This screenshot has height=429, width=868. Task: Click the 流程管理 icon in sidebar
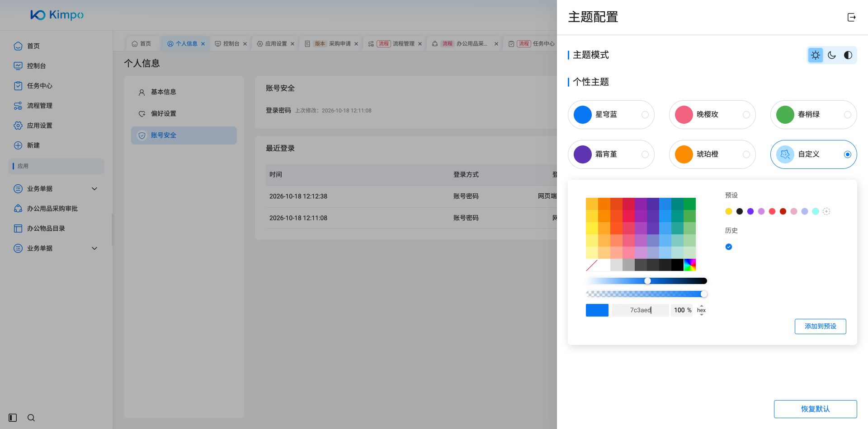coord(18,106)
